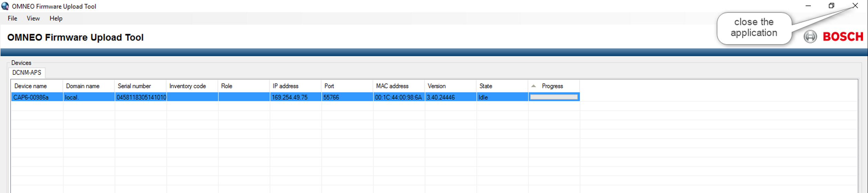Open the Help menu
Image resolution: width=868 pixels, height=193 pixels.
(x=56, y=19)
